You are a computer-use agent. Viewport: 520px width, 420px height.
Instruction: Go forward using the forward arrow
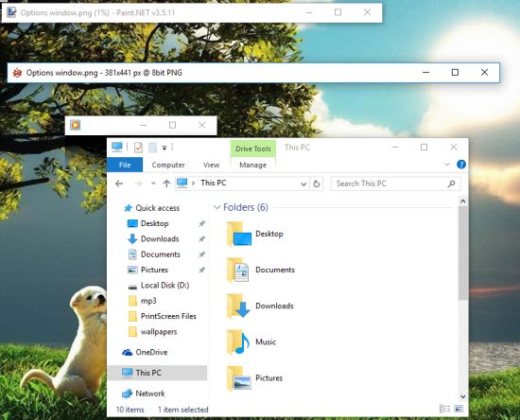(138, 184)
